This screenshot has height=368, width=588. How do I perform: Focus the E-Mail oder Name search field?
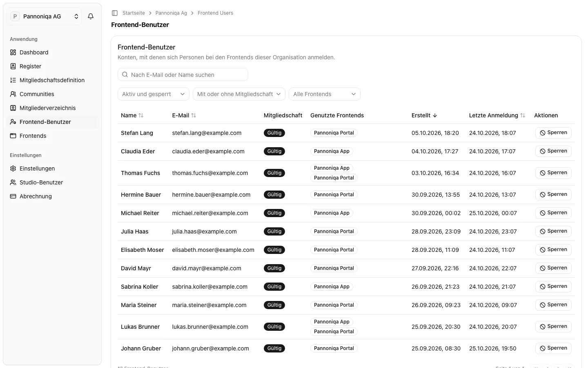183,75
